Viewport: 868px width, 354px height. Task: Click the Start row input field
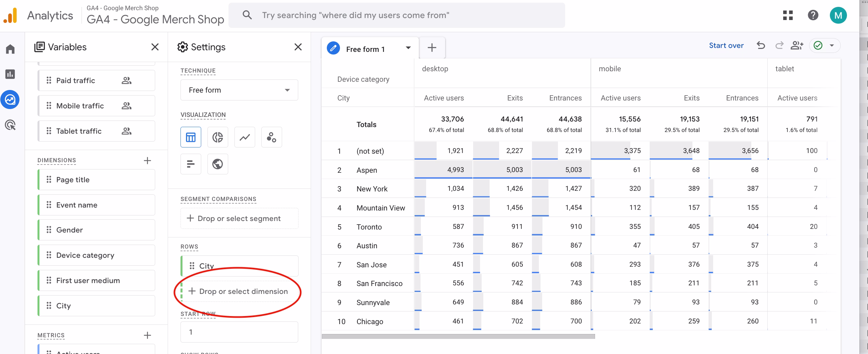coord(239,332)
